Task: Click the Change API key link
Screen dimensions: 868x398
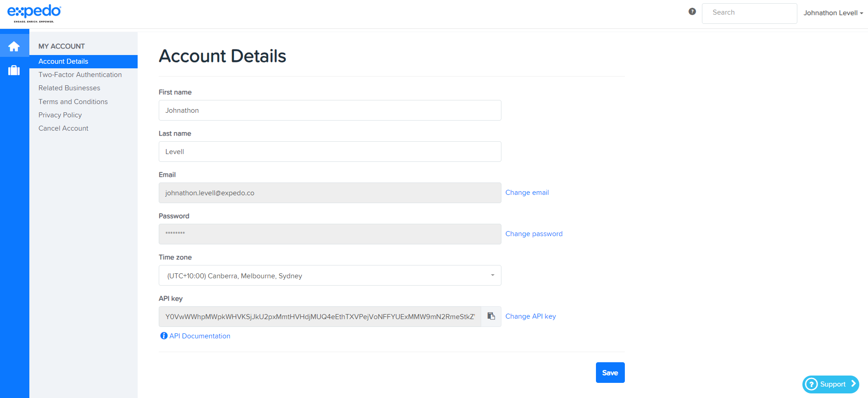Action: click(x=530, y=316)
